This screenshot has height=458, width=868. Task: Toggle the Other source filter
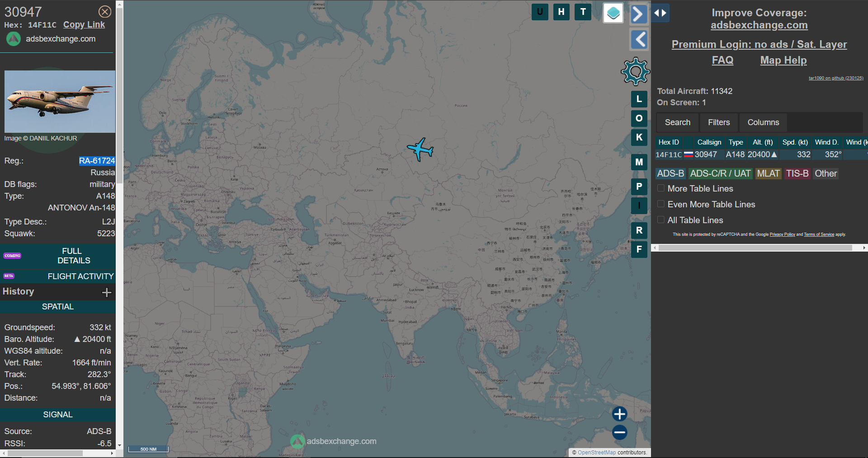pos(826,173)
